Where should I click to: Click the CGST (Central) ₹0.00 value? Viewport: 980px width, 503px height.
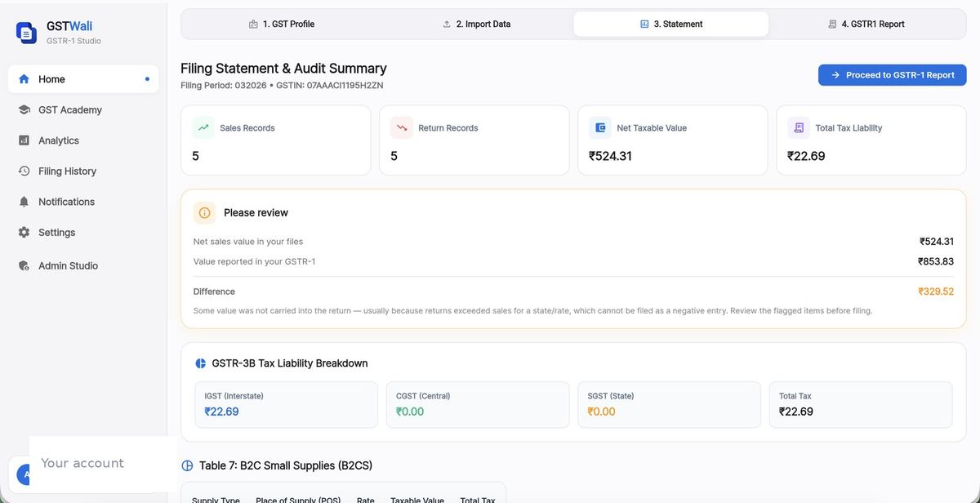coord(410,412)
